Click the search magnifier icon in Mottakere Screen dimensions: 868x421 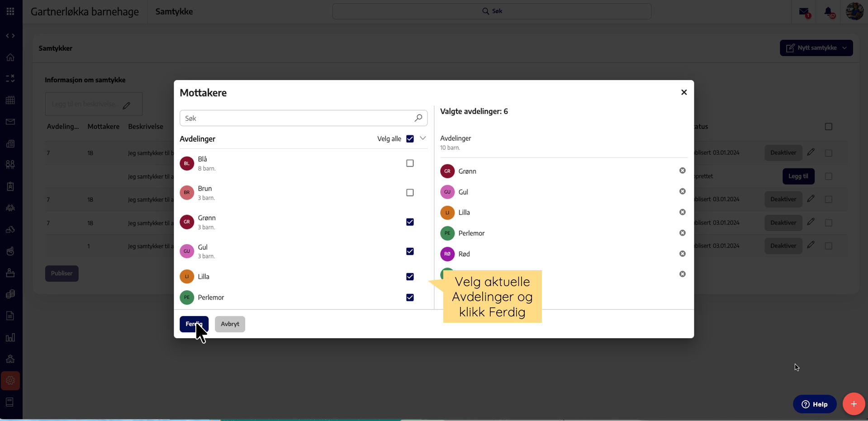pos(418,118)
